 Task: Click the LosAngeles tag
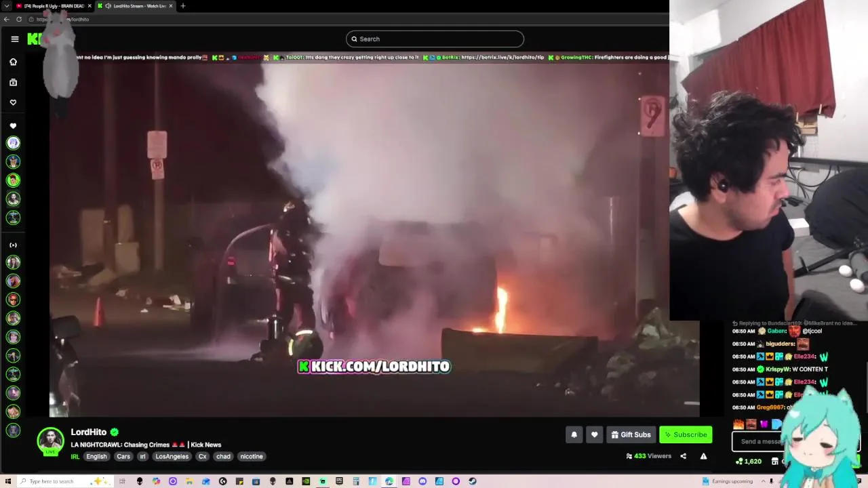(x=172, y=456)
